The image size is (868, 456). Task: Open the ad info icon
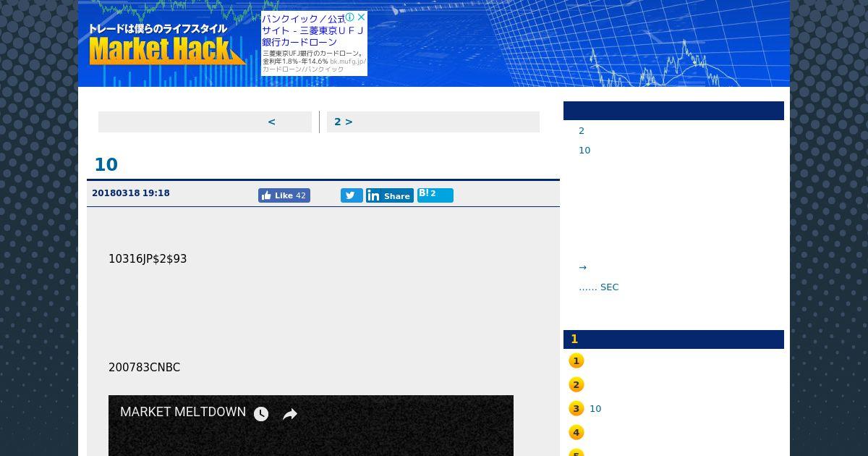(350, 17)
